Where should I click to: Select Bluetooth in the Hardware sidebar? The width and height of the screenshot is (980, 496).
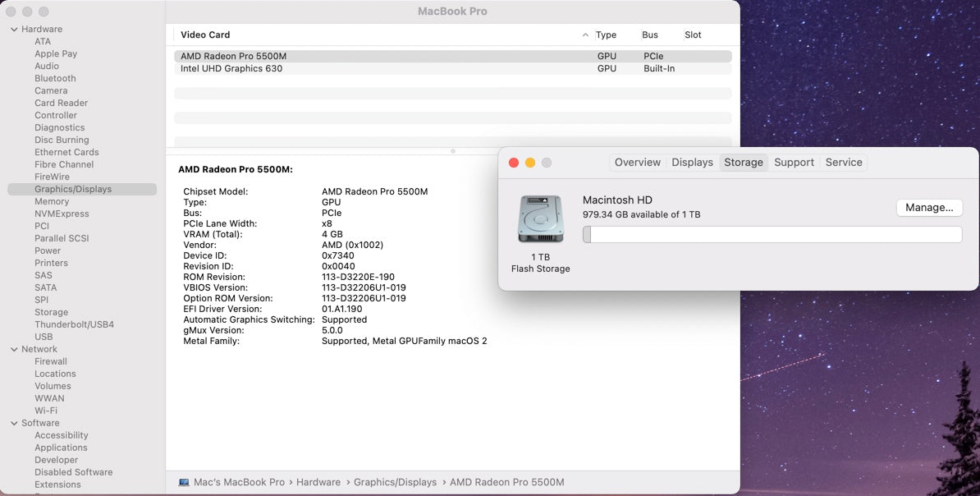[x=54, y=78]
